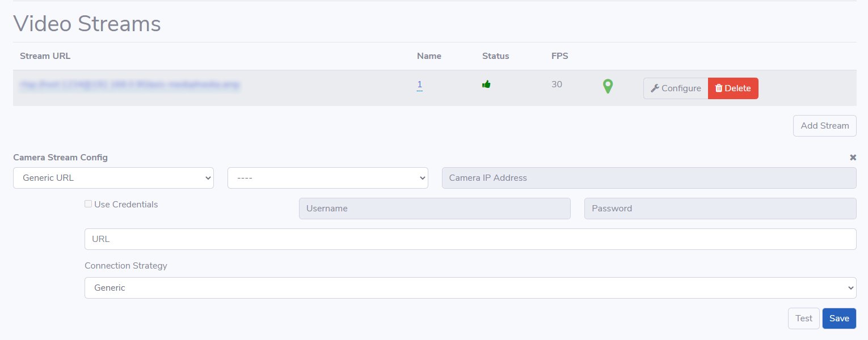Enable the Use Credentials checkbox
The image size is (868, 340).
89,204
